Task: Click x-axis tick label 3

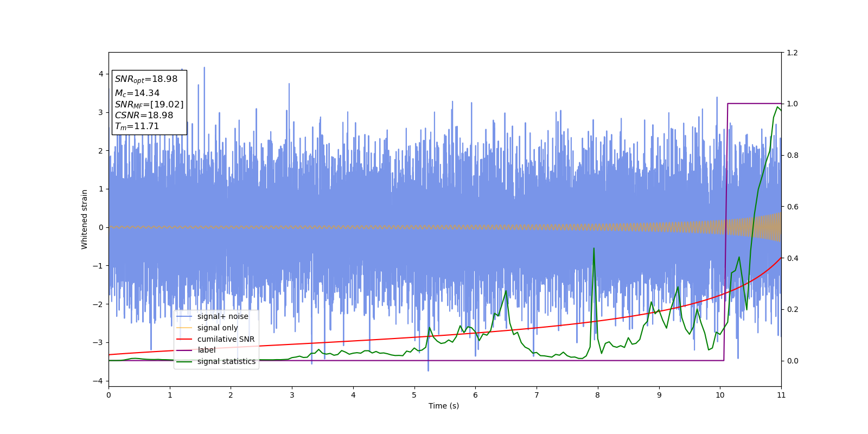Action: pyautogui.click(x=292, y=395)
